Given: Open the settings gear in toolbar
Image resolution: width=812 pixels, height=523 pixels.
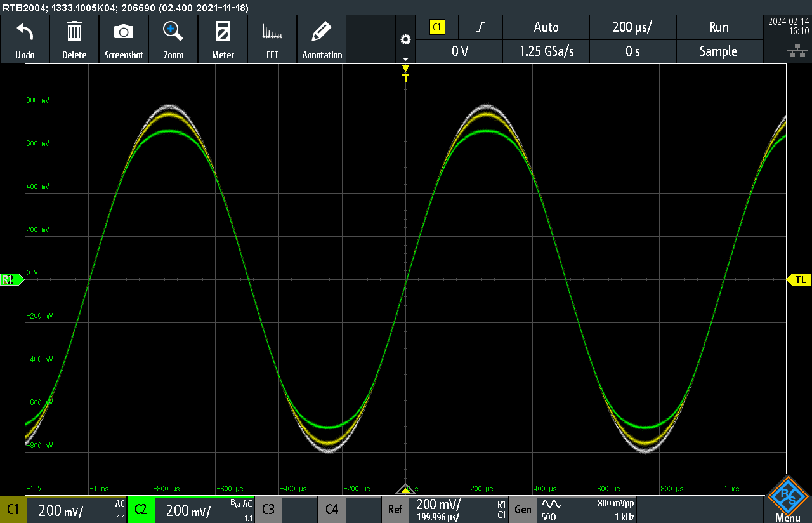Looking at the screenshot, I should pyautogui.click(x=405, y=40).
